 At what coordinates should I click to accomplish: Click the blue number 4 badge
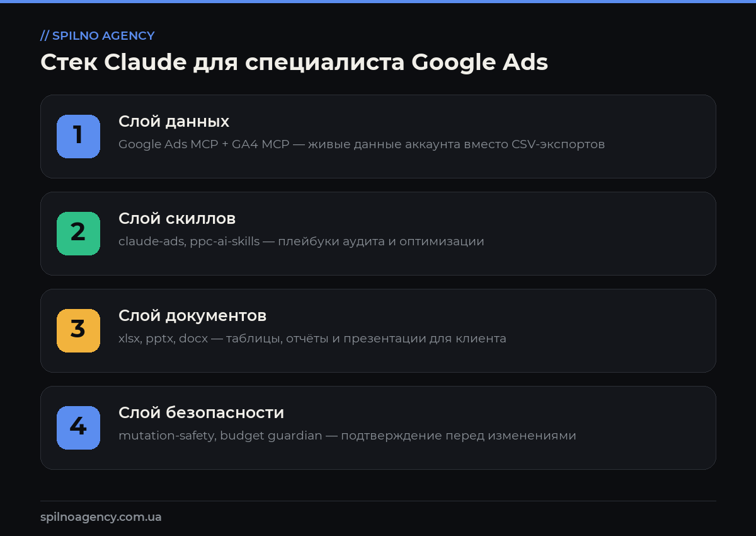(x=78, y=428)
